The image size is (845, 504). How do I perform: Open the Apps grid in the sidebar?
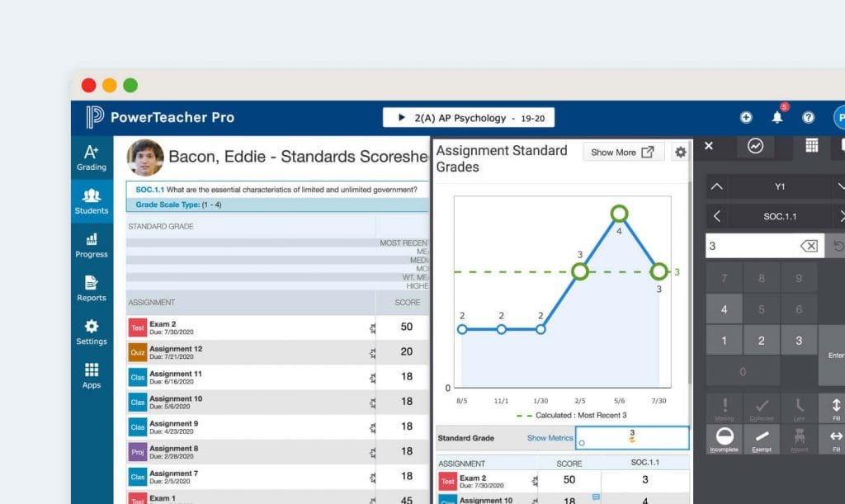[x=92, y=376]
